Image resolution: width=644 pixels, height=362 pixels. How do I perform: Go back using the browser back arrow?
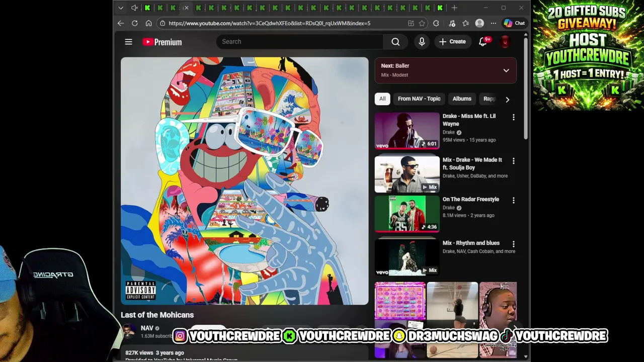point(121,23)
